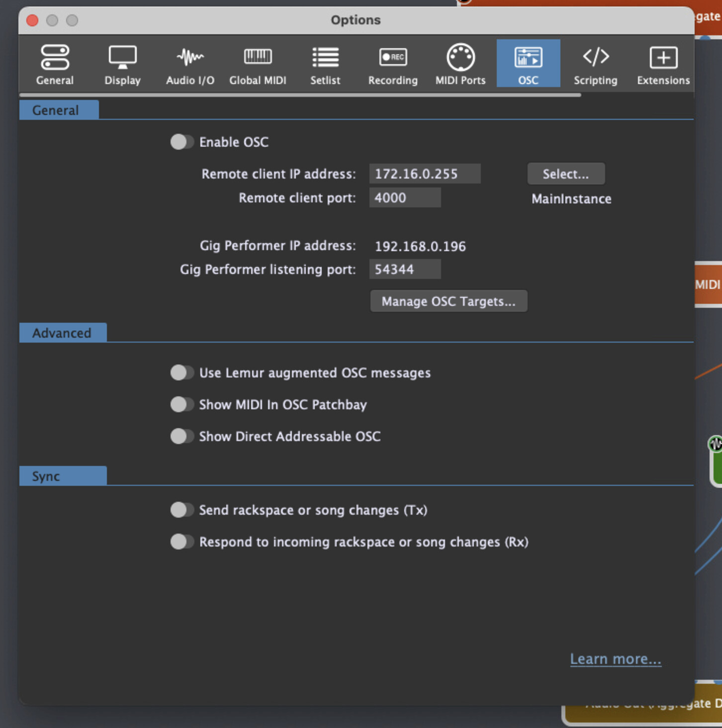This screenshot has height=728, width=722.
Task: Toggle Respond to incoming rackspace changes
Action: (181, 542)
